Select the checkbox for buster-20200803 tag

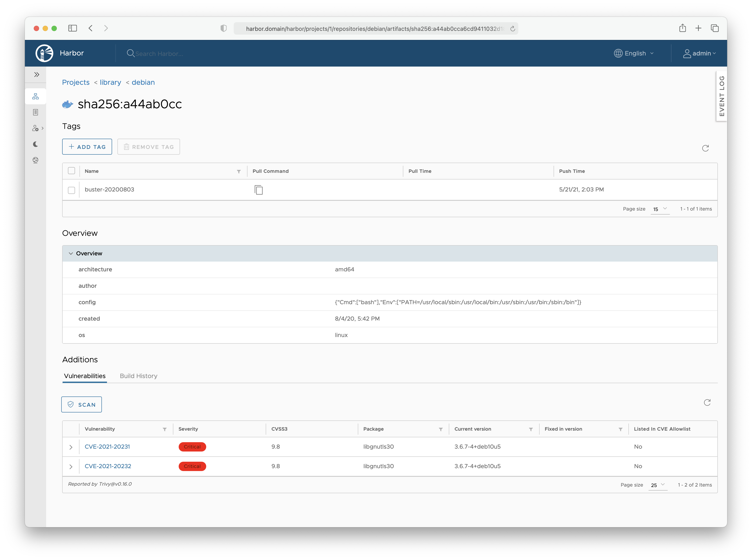point(71,190)
